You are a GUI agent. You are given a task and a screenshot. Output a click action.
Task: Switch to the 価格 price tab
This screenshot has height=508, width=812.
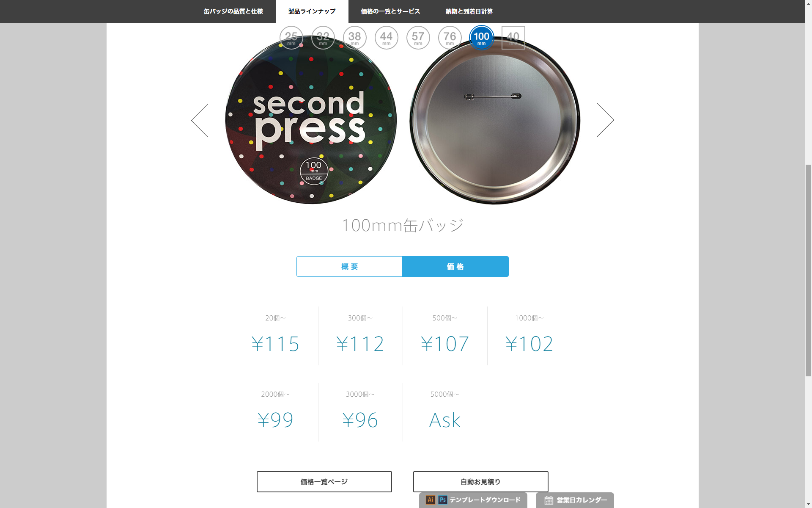click(455, 266)
